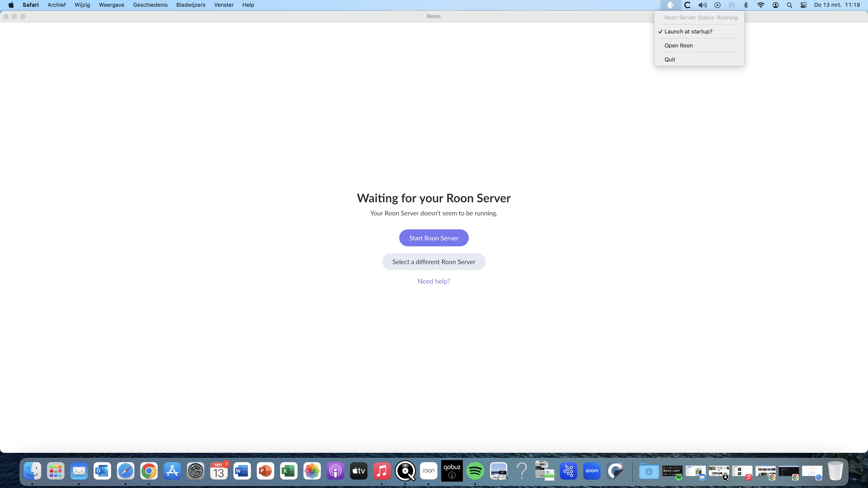The width and height of the screenshot is (868, 488).
Task: Open Apple TV from the Dock
Action: pos(359,470)
